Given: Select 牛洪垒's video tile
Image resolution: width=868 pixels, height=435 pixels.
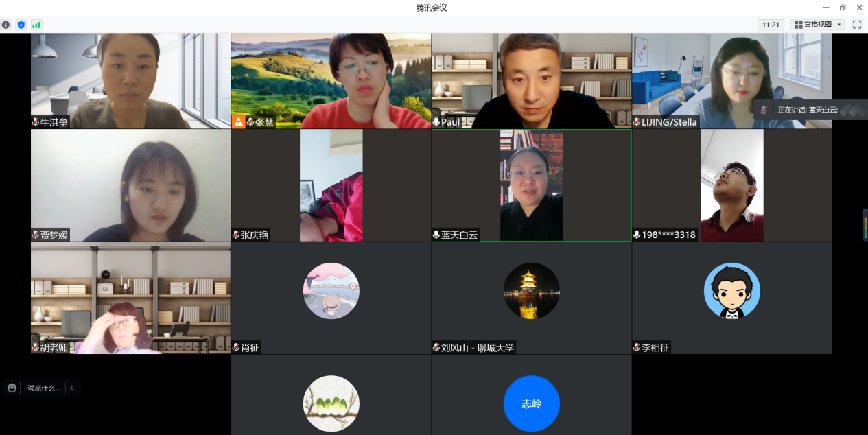Looking at the screenshot, I should (x=131, y=81).
